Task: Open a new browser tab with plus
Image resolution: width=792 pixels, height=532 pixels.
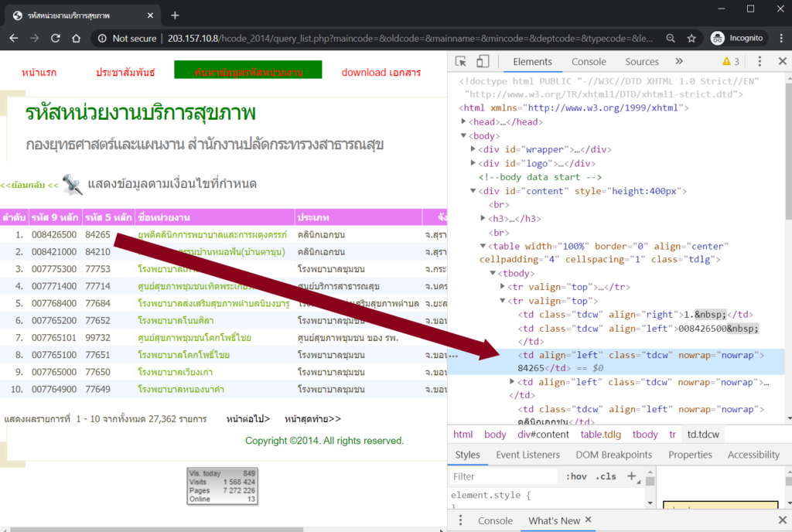Action: click(175, 15)
